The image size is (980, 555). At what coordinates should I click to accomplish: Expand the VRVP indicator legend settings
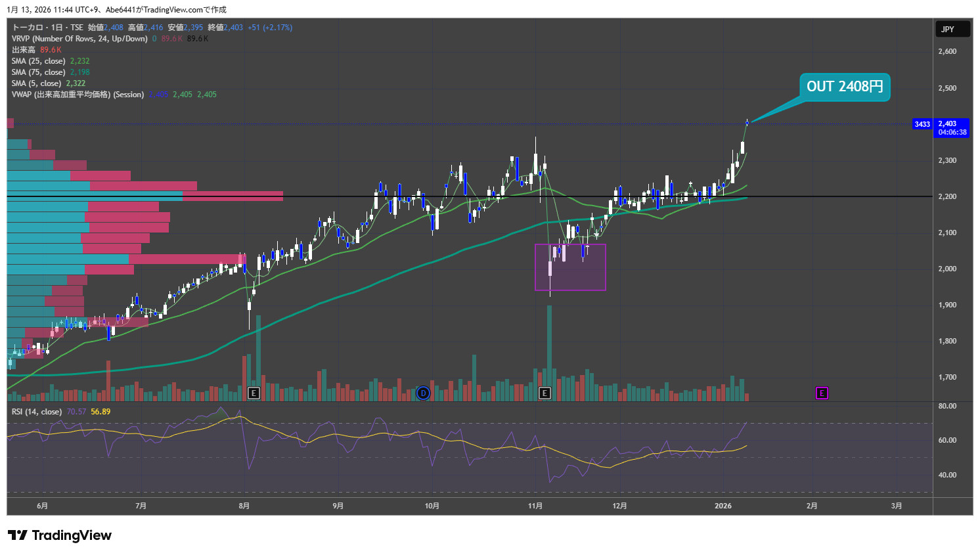(79, 39)
